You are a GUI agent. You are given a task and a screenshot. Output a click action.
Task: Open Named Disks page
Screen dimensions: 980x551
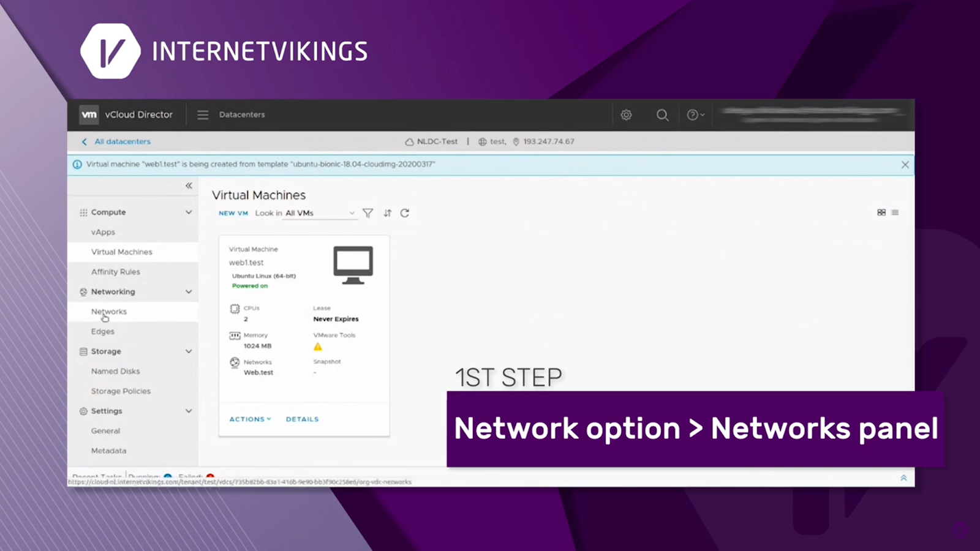[116, 371]
